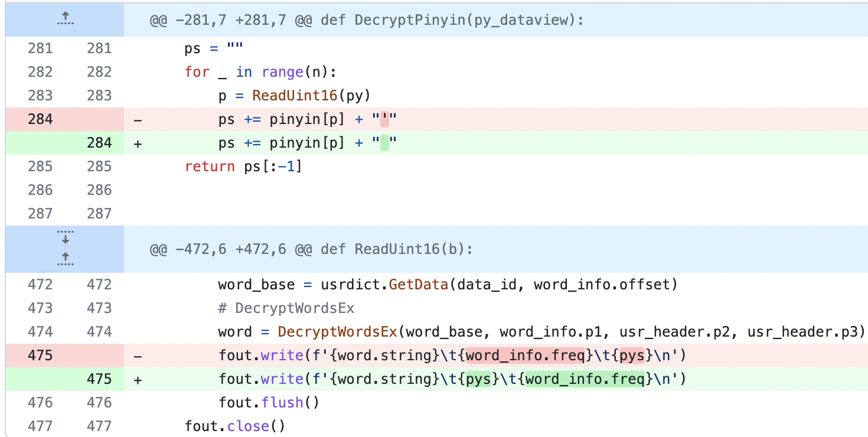Click the '# DecryptWordsEx' comment
The image size is (868, 437).
coord(286,308)
